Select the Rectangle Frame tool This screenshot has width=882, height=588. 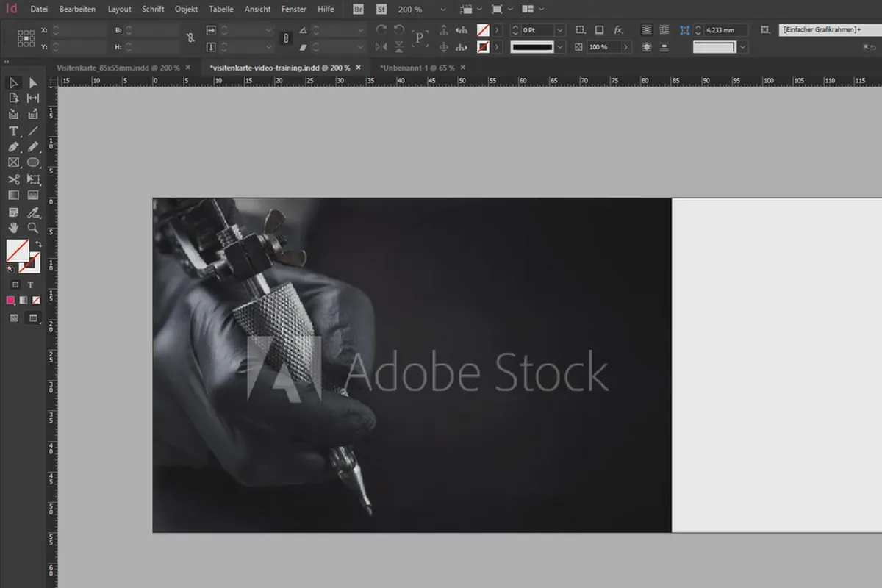click(x=13, y=162)
